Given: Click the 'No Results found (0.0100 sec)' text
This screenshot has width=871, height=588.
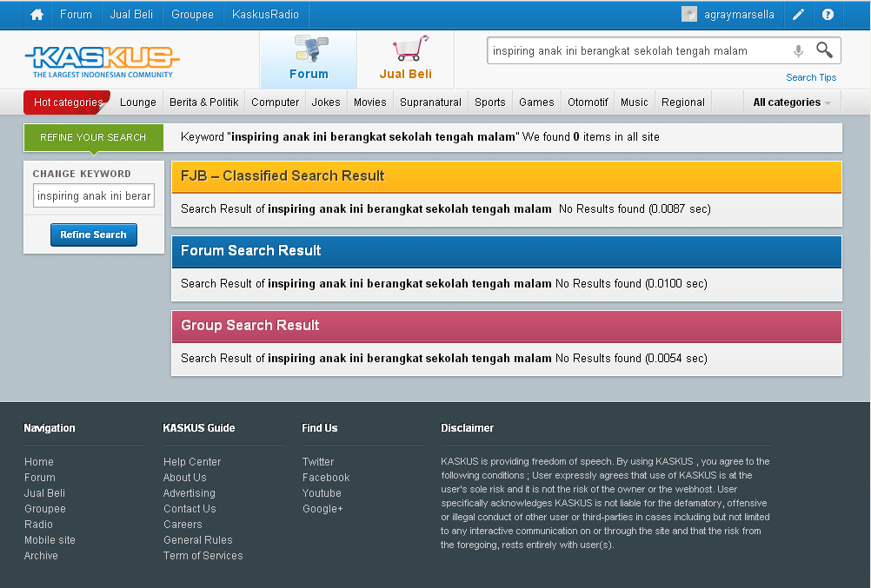Looking at the screenshot, I should coord(632,283).
